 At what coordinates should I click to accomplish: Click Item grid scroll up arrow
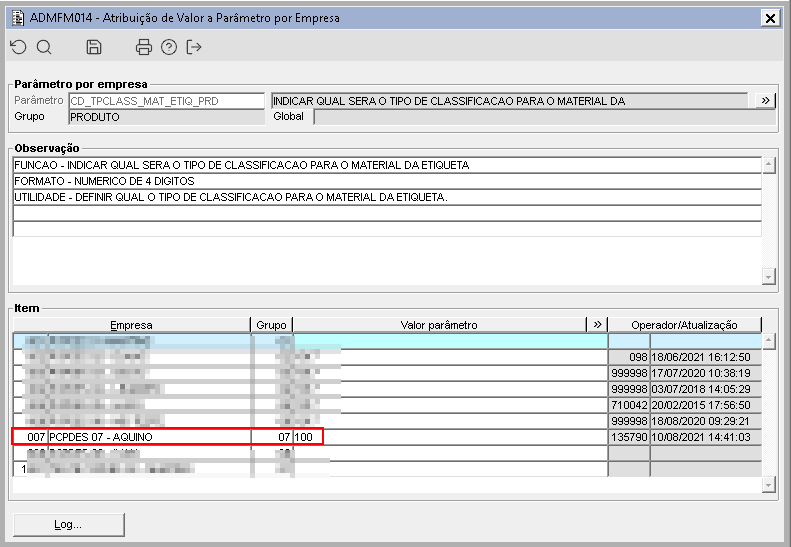point(768,341)
